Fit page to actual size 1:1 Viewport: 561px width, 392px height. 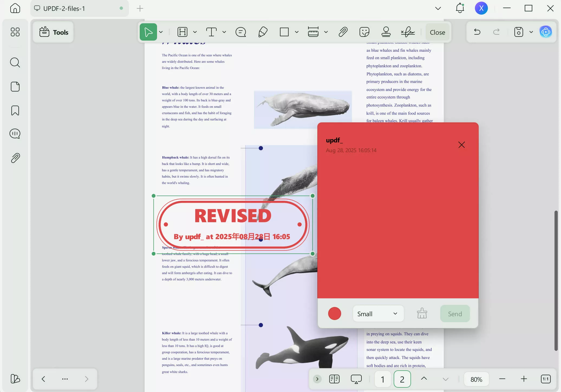(546, 379)
